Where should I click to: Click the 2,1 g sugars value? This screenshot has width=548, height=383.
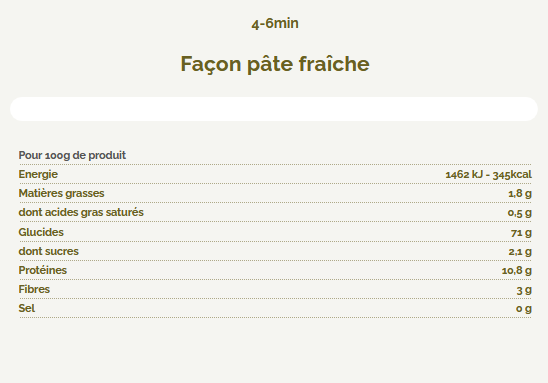(x=520, y=252)
